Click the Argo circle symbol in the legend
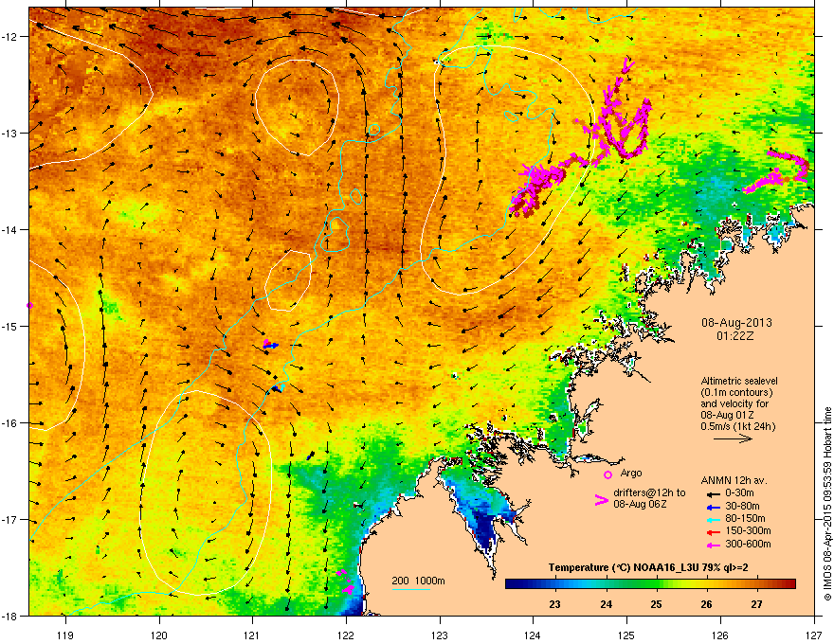Image resolution: width=834 pixels, height=644 pixels. (x=607, y=474)
